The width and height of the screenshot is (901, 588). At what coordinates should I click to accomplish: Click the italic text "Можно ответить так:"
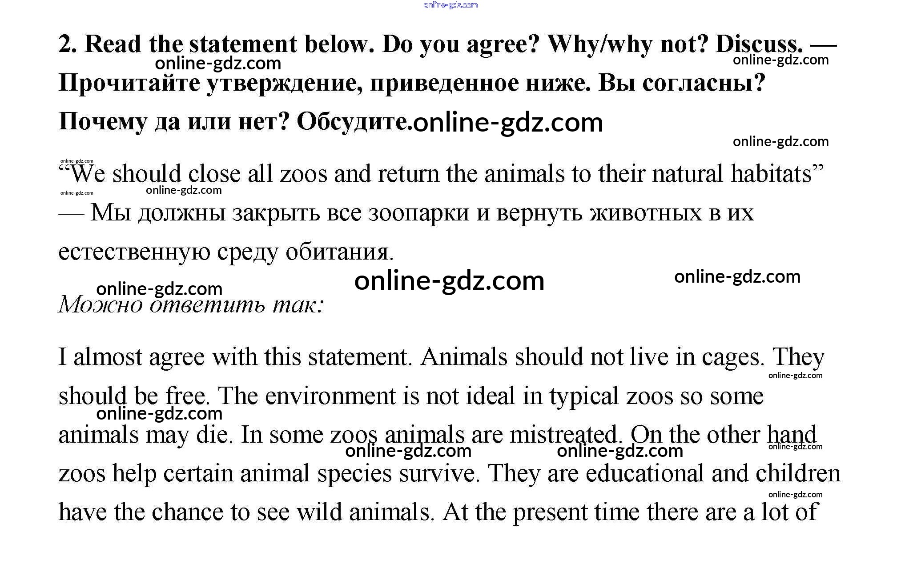point(191,305)
